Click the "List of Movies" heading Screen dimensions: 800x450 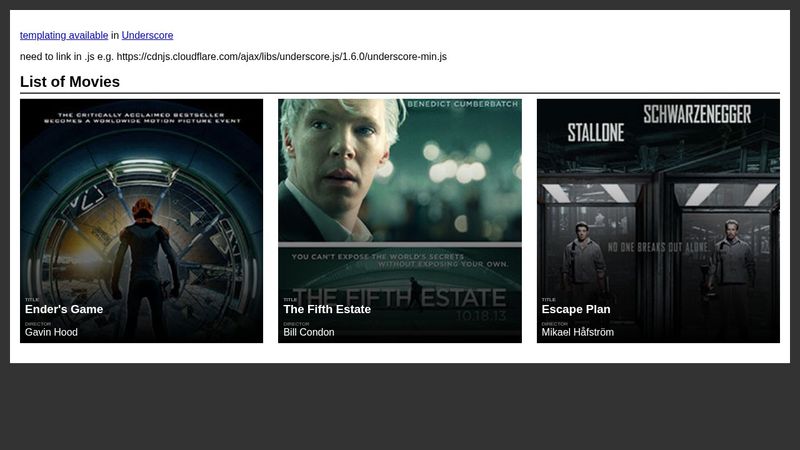coord(70,82)
